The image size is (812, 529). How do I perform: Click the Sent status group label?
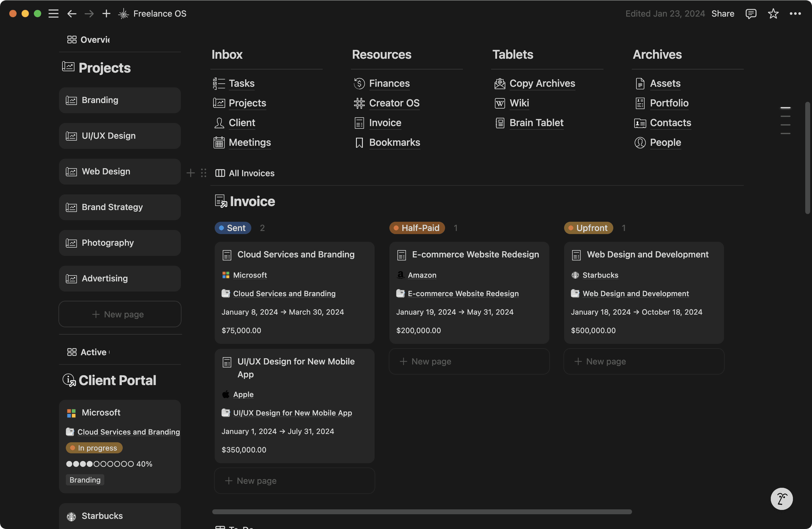pyautogui.click(x=233, y=228)
